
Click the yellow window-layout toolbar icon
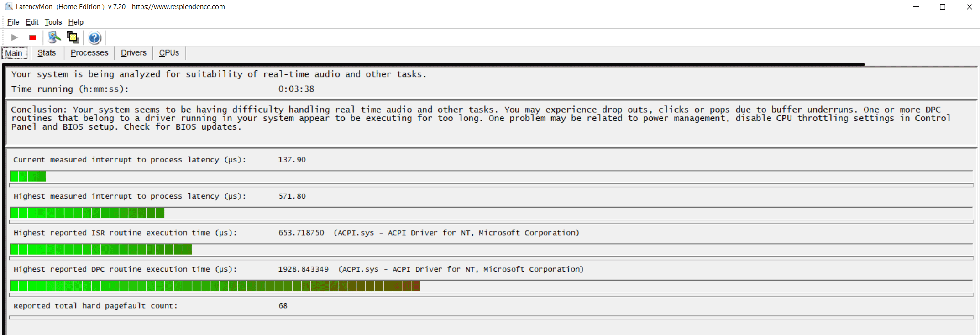pos(73,37)
